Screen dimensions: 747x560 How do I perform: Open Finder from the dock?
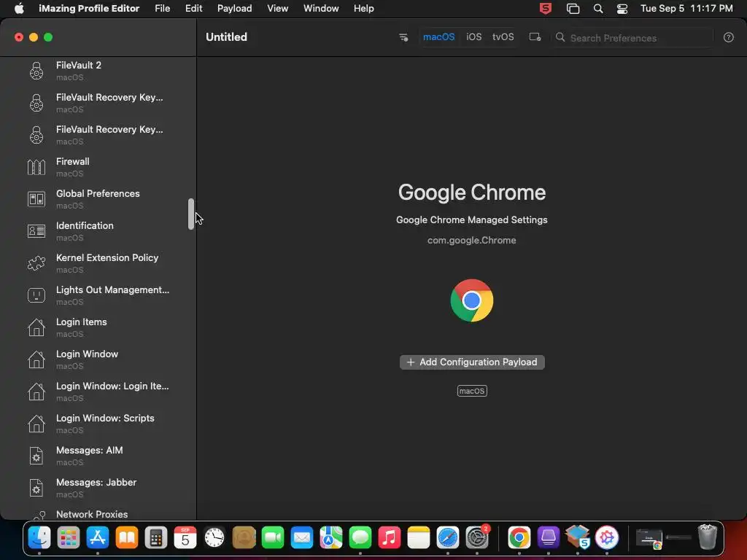pos(39,538)
